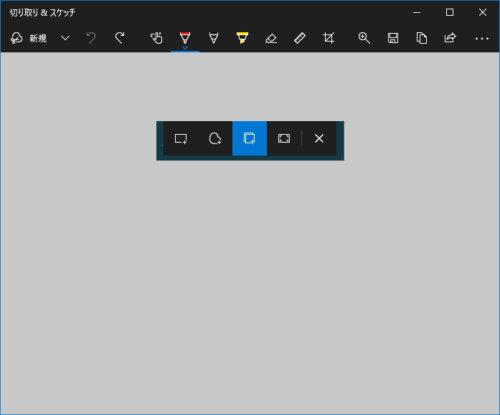This screenshot has width=500, height=415.
Task: Expand the dropdown arrow next to 新規
Action: tap(65, 38)
